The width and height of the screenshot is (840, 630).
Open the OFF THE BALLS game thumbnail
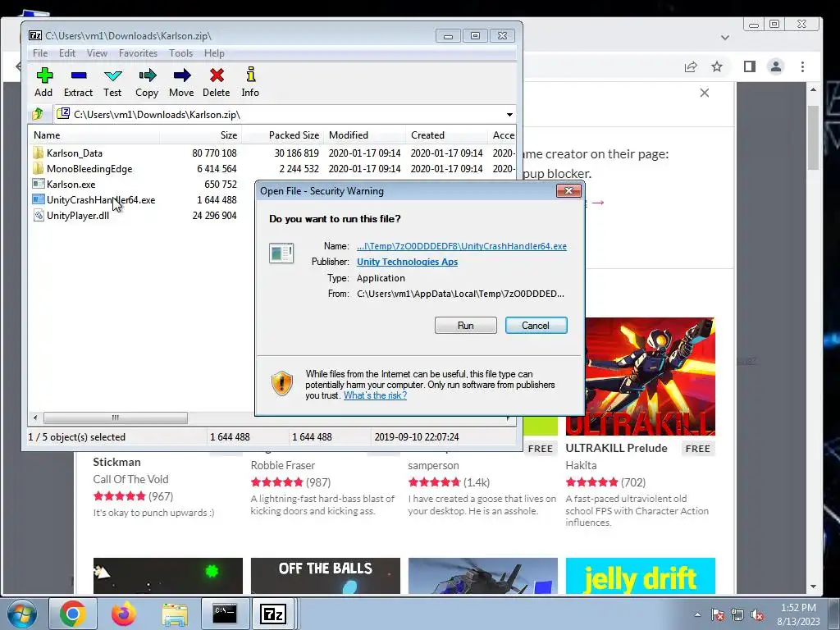(325, 576)
